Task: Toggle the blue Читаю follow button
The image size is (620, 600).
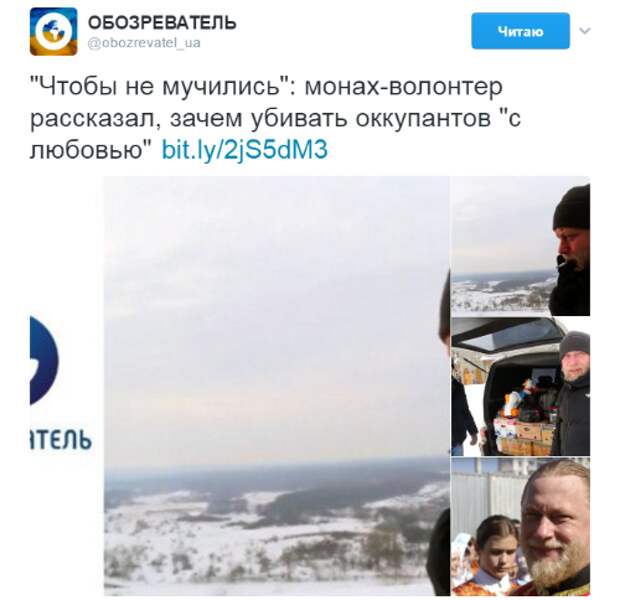Action: (520, 31)
